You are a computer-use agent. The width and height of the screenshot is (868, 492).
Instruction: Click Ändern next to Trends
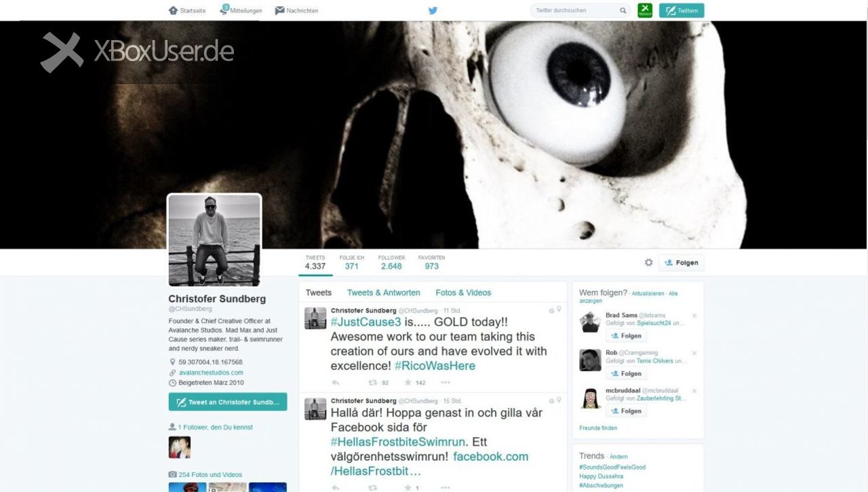619,457
